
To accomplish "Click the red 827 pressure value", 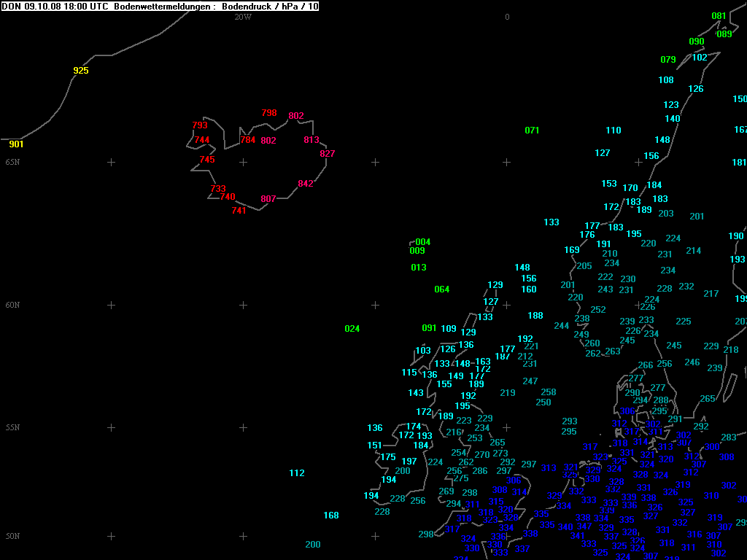I will [328, 154].
